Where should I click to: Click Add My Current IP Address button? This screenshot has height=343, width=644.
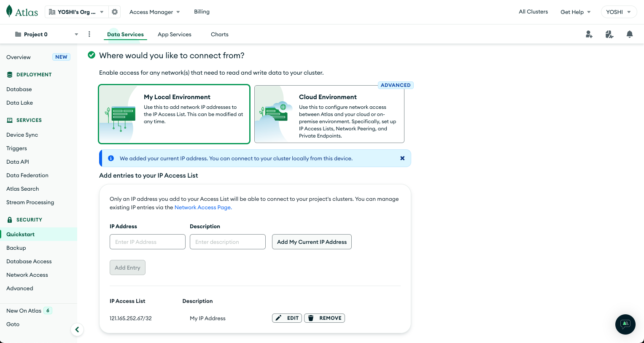[x=312, y=242]
